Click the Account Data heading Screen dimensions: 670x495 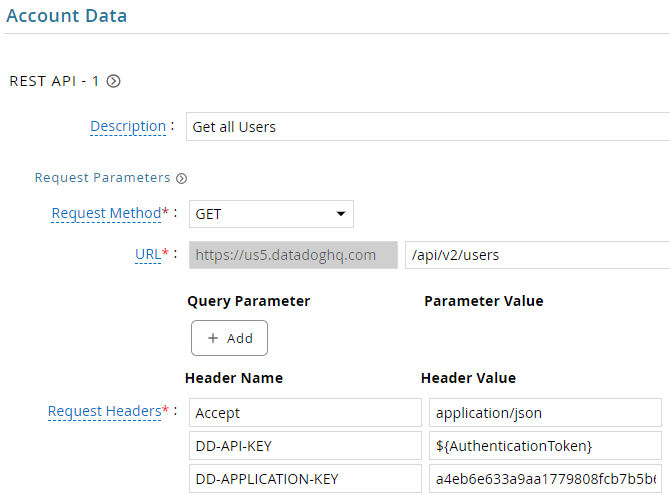pyautogui.click(x=67, y=16)
